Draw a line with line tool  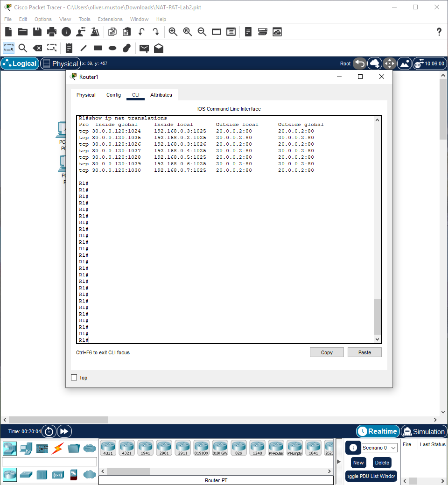(84, 48)
